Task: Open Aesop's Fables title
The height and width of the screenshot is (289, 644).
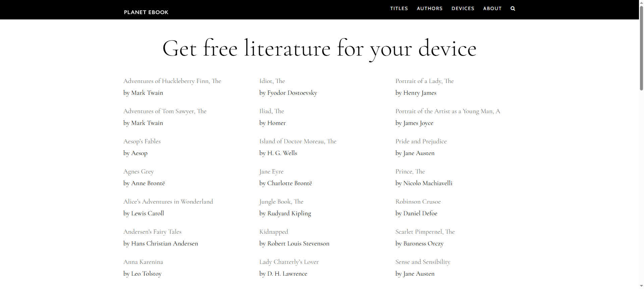Action: click(x=142, y=141)
